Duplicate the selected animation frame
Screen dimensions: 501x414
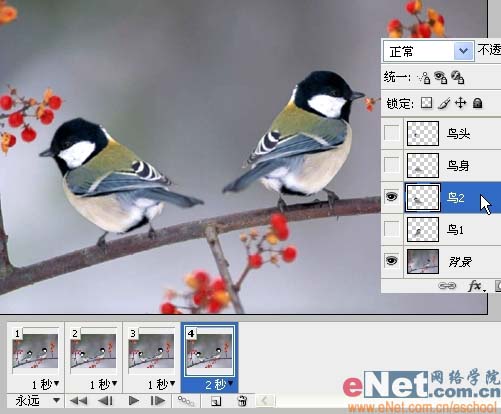[x=216, y=401]
